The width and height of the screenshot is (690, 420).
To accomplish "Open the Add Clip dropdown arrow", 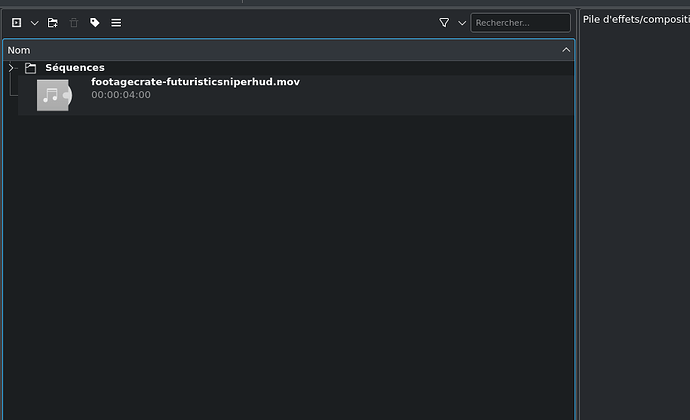I will tap(34, 23).
